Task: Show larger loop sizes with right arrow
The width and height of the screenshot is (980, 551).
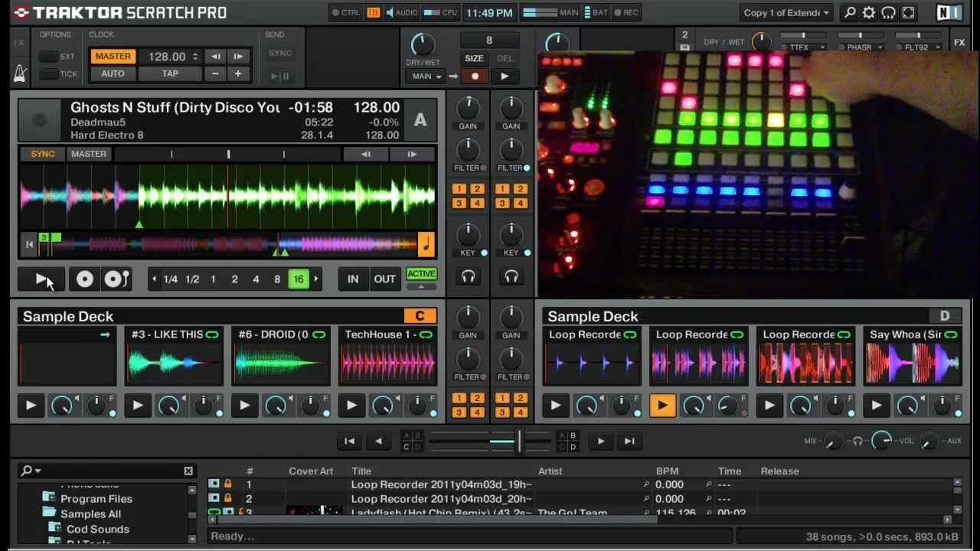Action: coord(315,279)
